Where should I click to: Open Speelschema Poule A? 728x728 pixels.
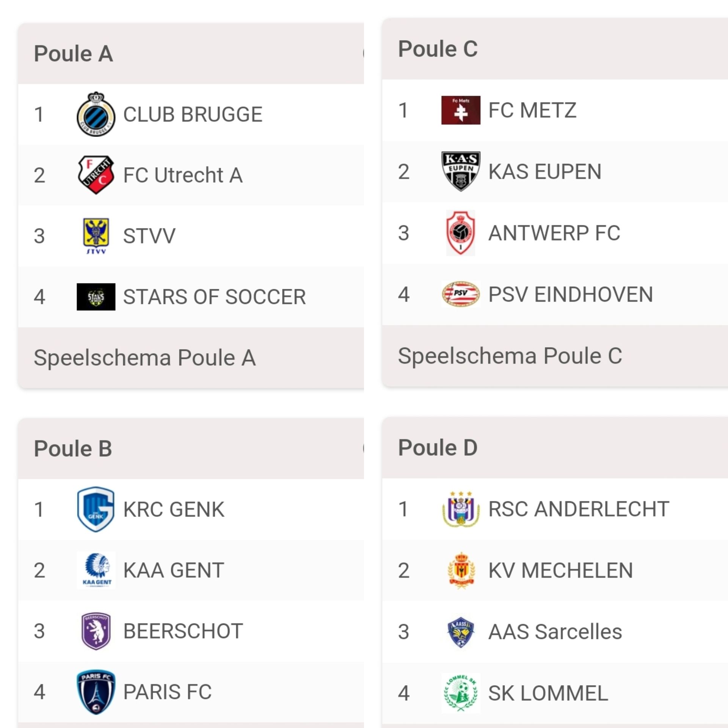click(145, 358)
